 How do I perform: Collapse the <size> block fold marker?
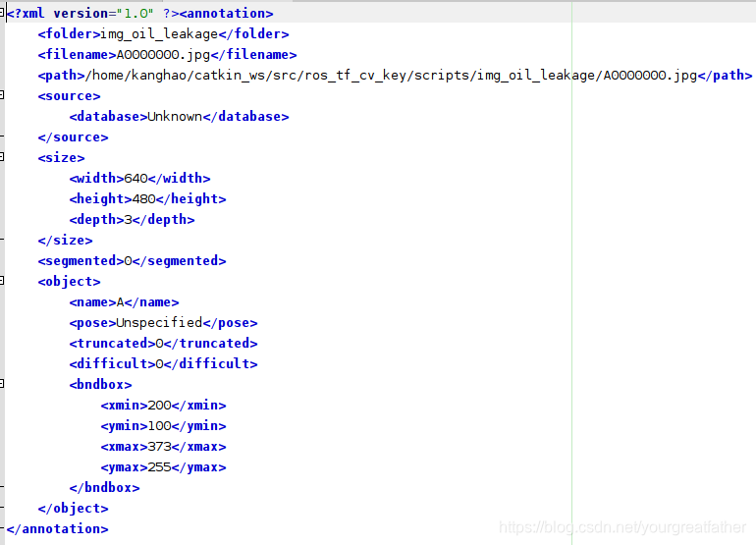[x=1, y=157]
